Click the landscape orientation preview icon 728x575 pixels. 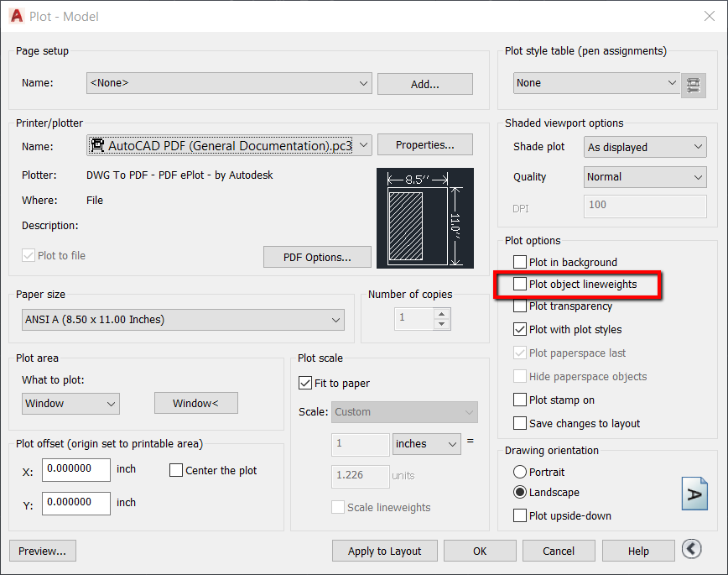pos(694,494)
